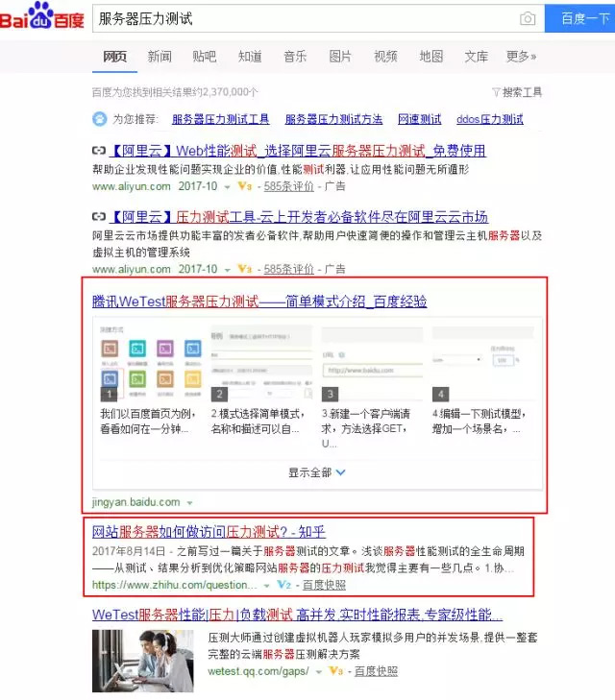
Task: Open WeTest服务器性能 压力 负载测试 result
Action: coord(298,616)
